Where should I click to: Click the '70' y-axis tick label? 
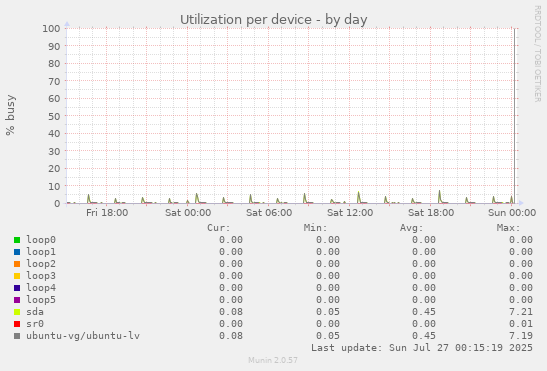tap(54, 81)
